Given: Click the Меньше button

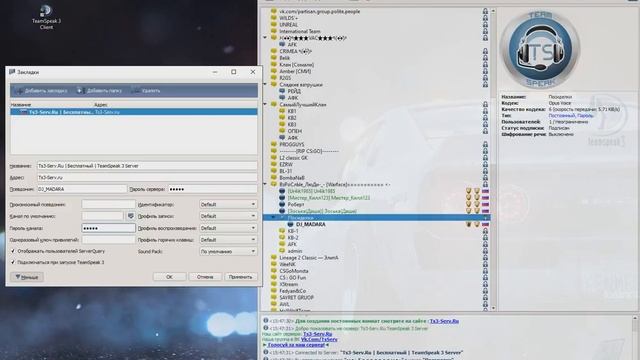Looking at the screenshot, I should point(27,277).
